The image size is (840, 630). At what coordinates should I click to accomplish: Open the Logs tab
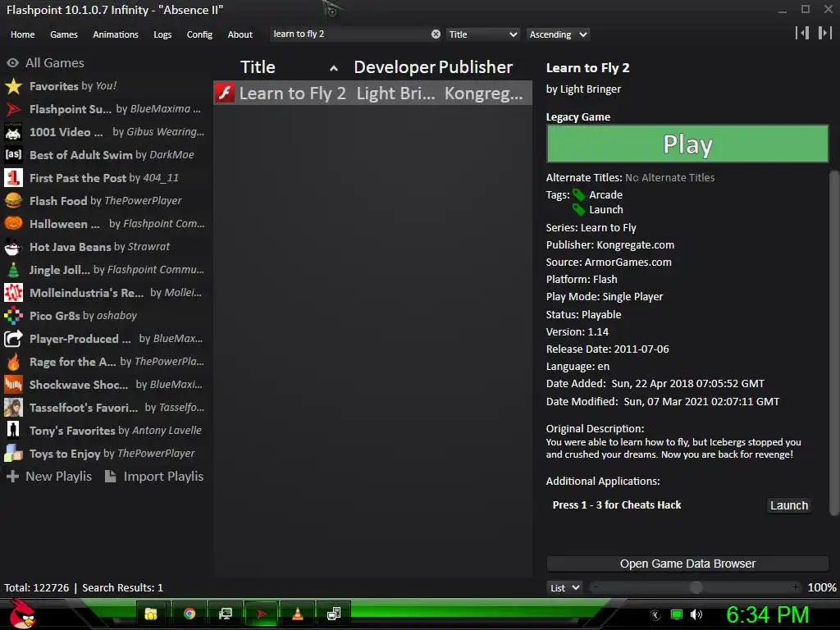(x=162, y=34)
